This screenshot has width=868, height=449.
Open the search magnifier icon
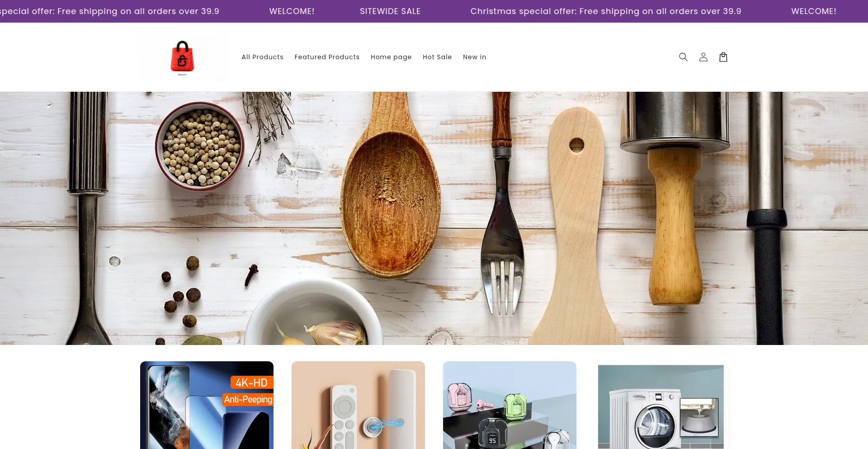pos(683,57)
